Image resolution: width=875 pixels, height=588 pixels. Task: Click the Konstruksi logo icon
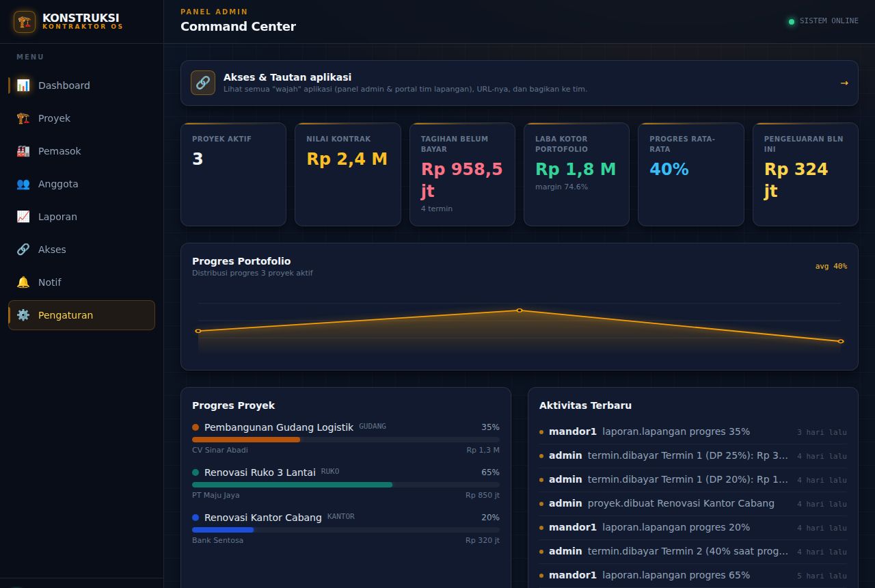(25, 22)
